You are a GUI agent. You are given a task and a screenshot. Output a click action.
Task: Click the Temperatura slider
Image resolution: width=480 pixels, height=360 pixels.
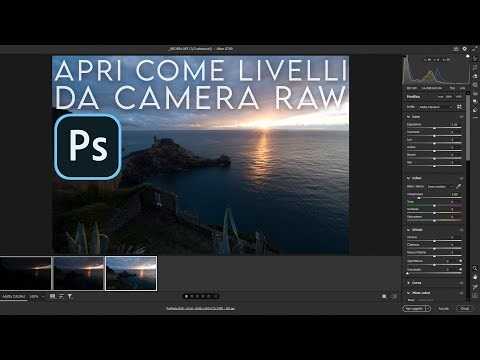pos(434,198)
